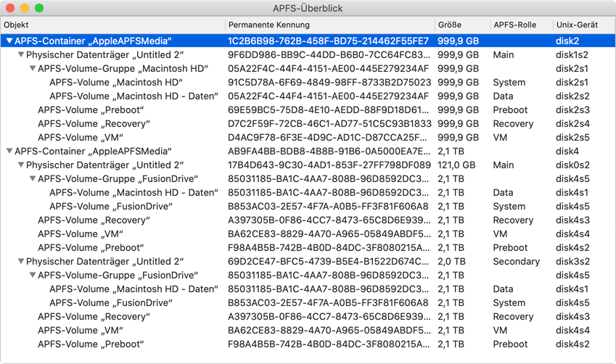The image size is (616, 364).
Task: Click the Recovery role in the disk2s4 row
Action: pos(513,124)
